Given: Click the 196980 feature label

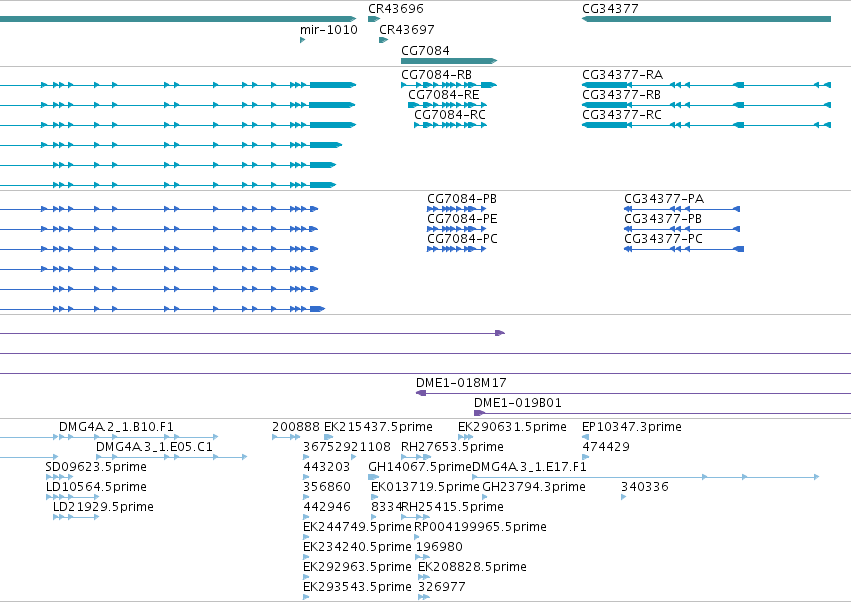Looking at the screenshot, I should point(439,548).
